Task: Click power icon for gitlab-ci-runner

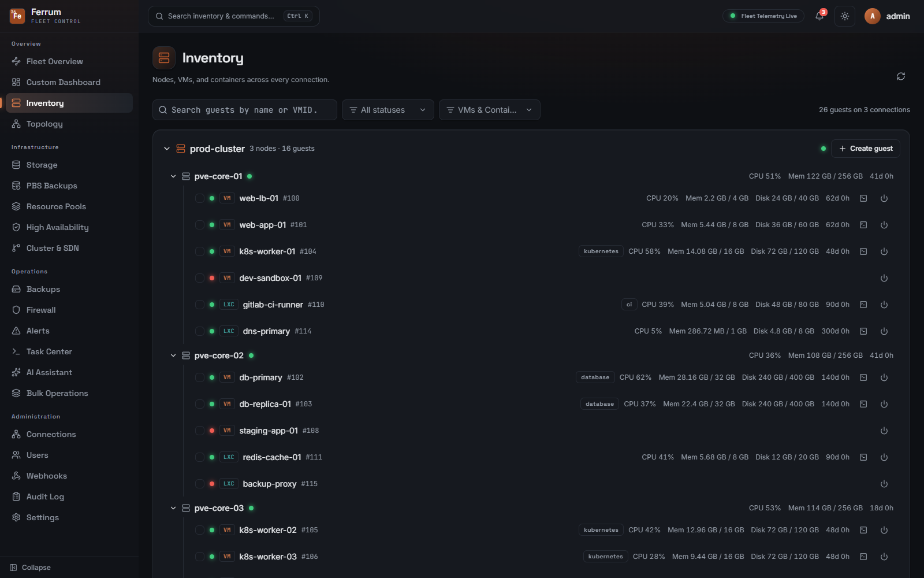Action: [884, 305]
